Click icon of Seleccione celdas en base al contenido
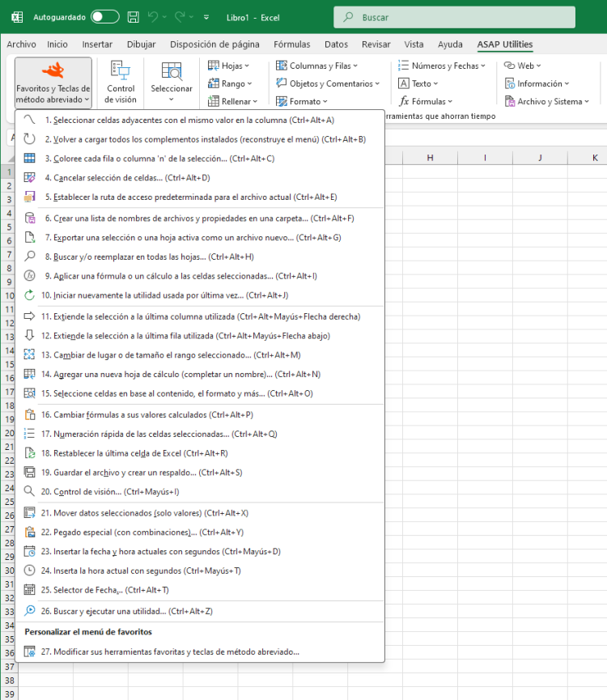 coord(29,392)
